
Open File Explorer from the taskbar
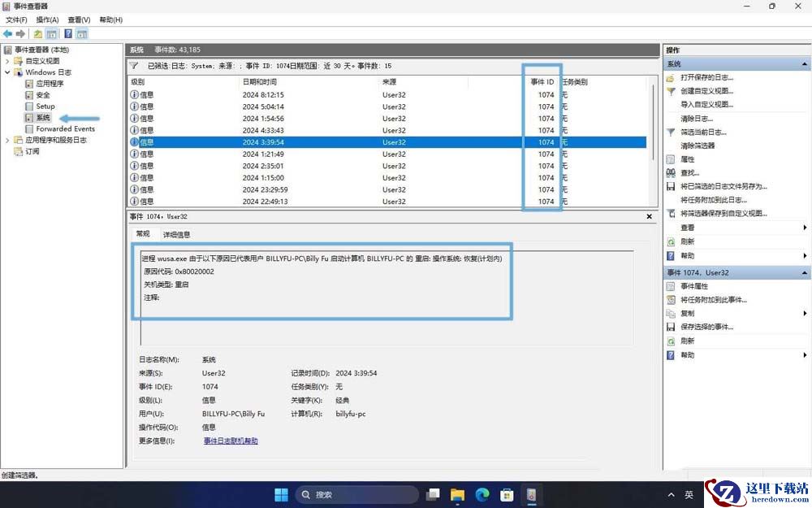point(457,494)
